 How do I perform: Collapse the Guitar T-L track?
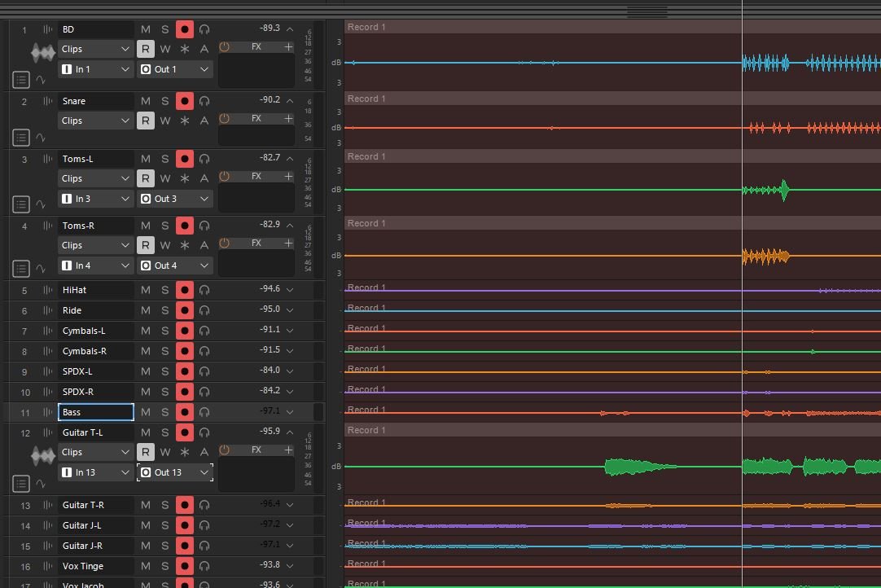(x=289, y=432)
